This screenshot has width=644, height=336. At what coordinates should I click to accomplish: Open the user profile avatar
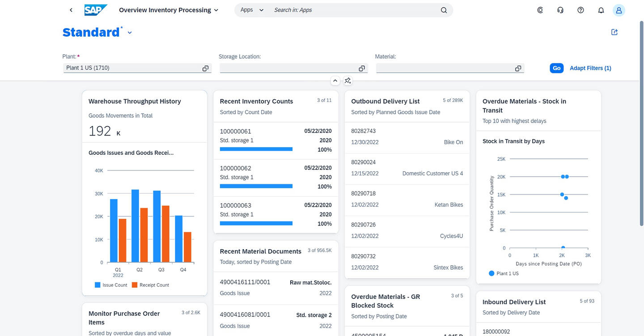[619, 10]
